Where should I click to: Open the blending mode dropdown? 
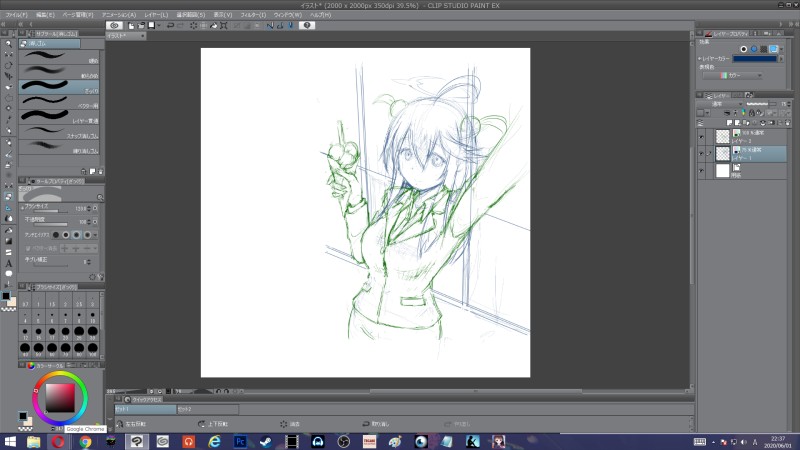719,104
